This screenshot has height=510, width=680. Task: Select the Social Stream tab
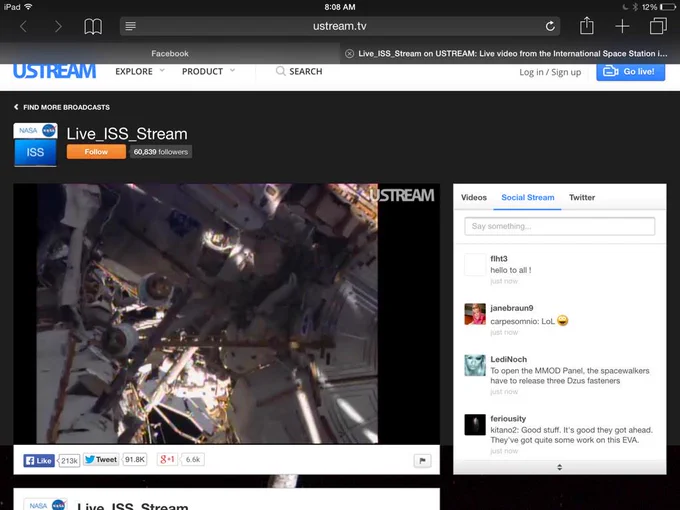[527, 197]
